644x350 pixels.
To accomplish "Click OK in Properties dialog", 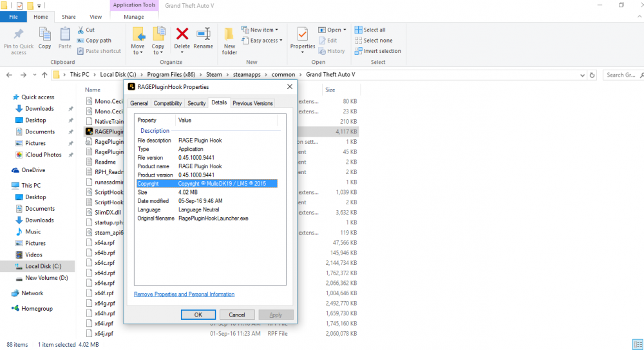I will [x=198, y=315].
